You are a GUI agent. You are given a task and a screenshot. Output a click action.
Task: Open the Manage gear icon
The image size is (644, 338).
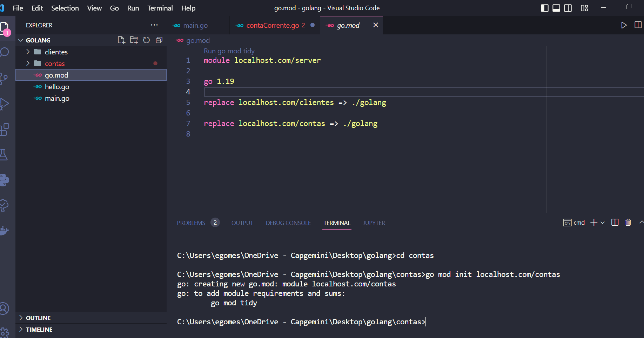coord(4,332)
